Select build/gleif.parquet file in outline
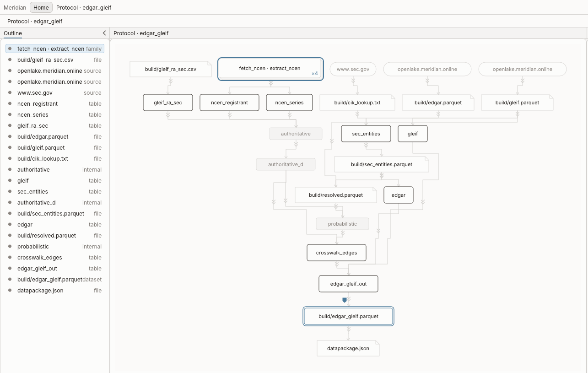The height and width of the screenshot is (373, 588). tap(55, 148)
